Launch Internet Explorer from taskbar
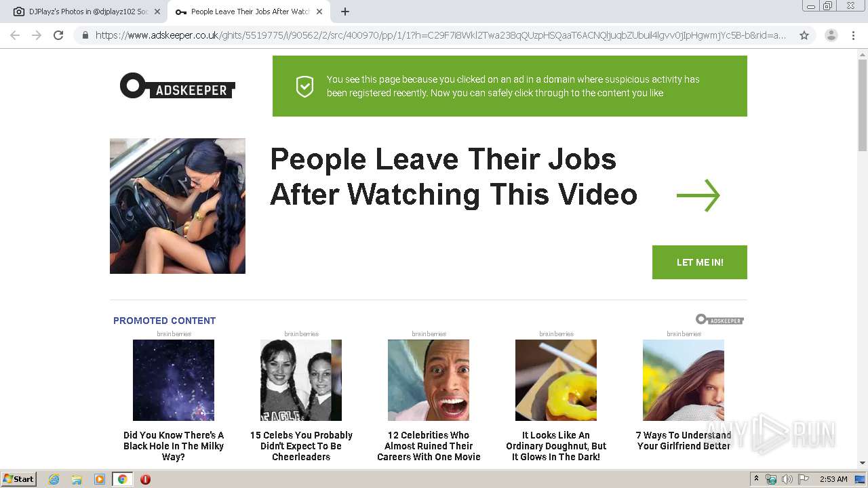This screenshot has height=488, width=868. [54, 479]
